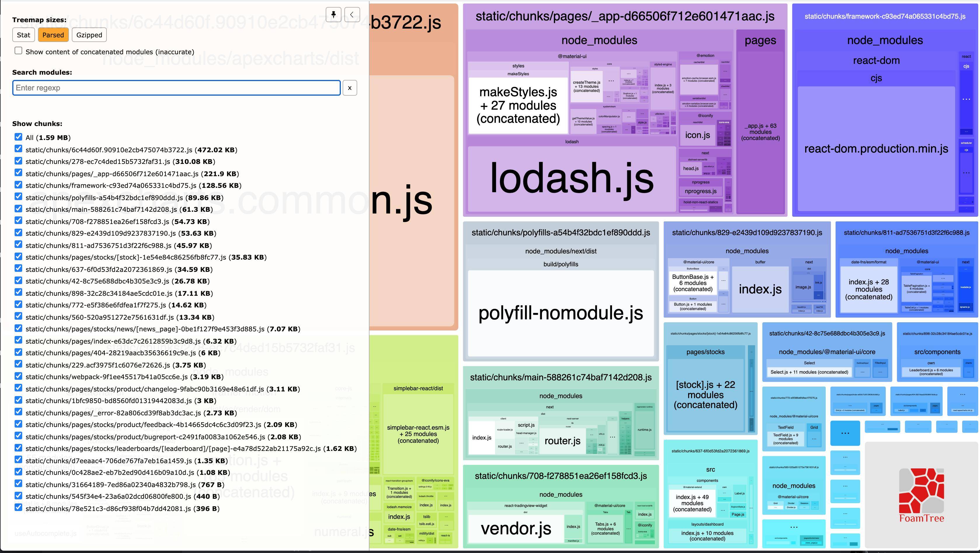Switch treemap sizes to Stat
Image resolution: width=980 pixels, height=553 pixels.
(x=23, y=35)
